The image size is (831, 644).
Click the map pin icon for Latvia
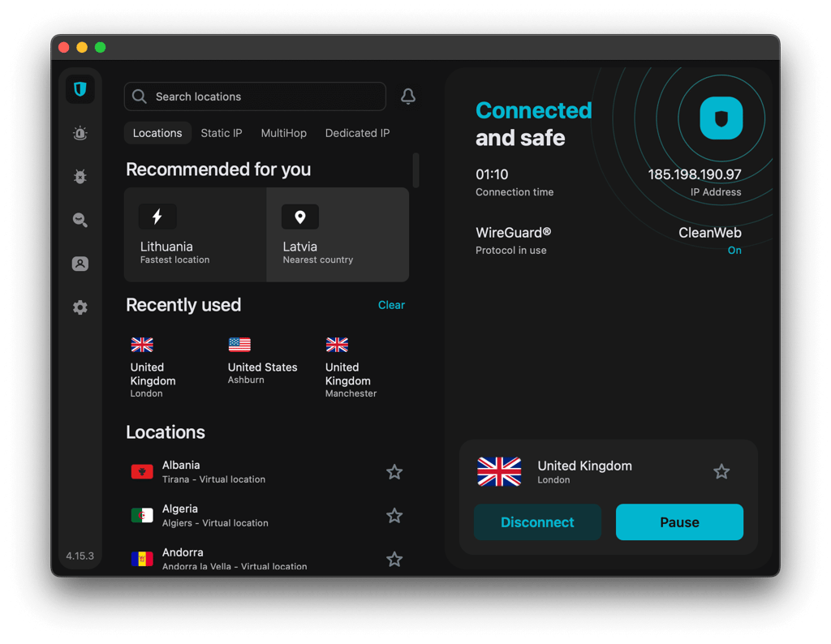pos(300,217)
